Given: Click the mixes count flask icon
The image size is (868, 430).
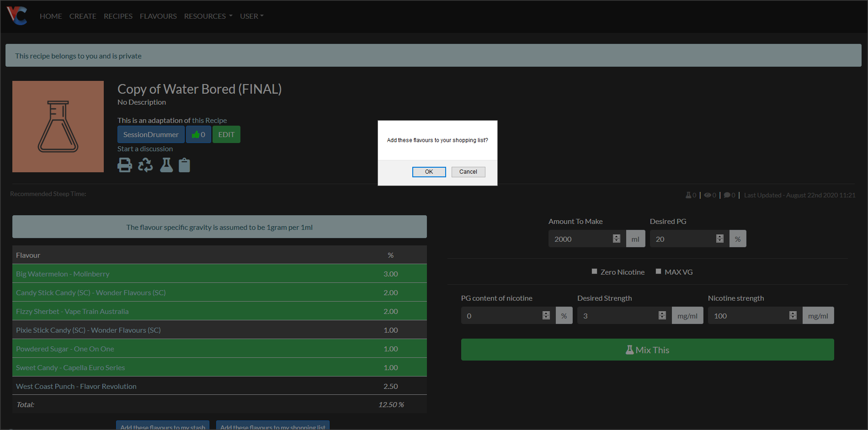Looking at the screenshot, I should tap(688, 195).
